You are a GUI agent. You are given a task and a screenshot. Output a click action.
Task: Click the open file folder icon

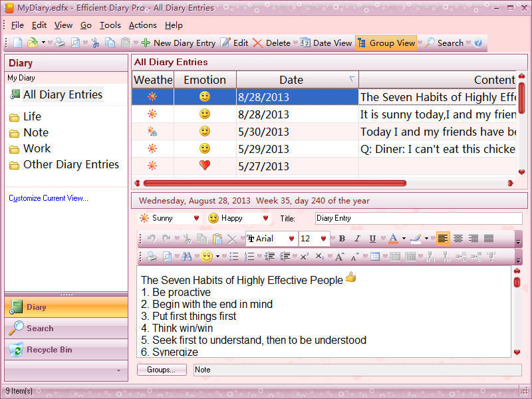coord(33,43)
